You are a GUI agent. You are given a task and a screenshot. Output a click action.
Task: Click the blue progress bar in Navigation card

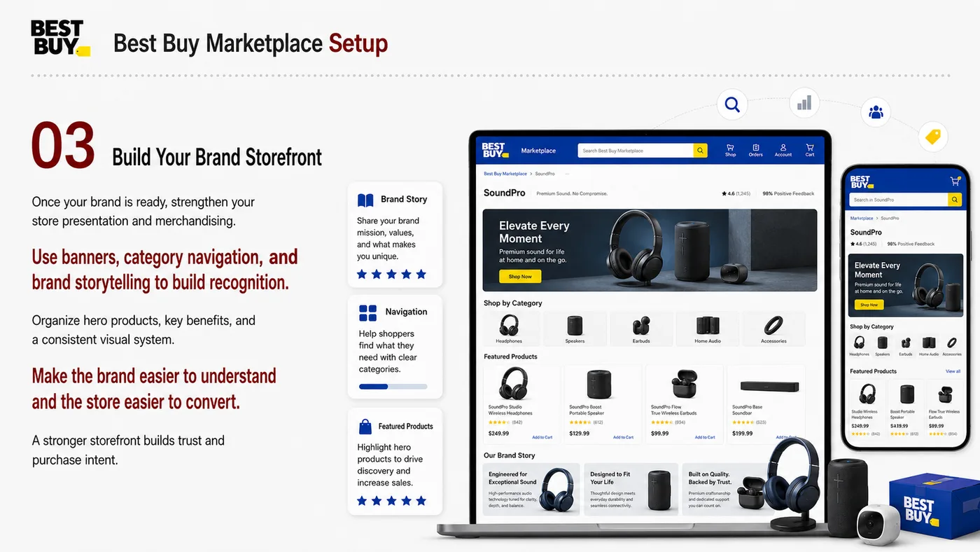tap(393, 387)
